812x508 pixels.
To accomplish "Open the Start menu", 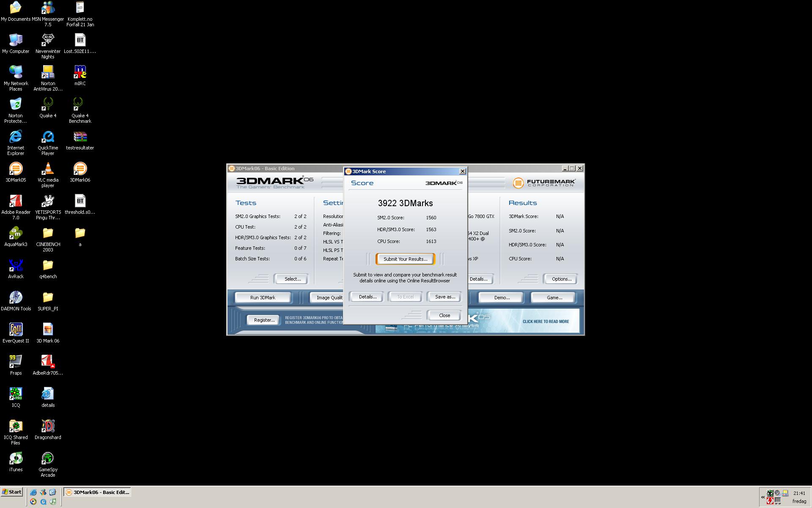I will point(12,492).
